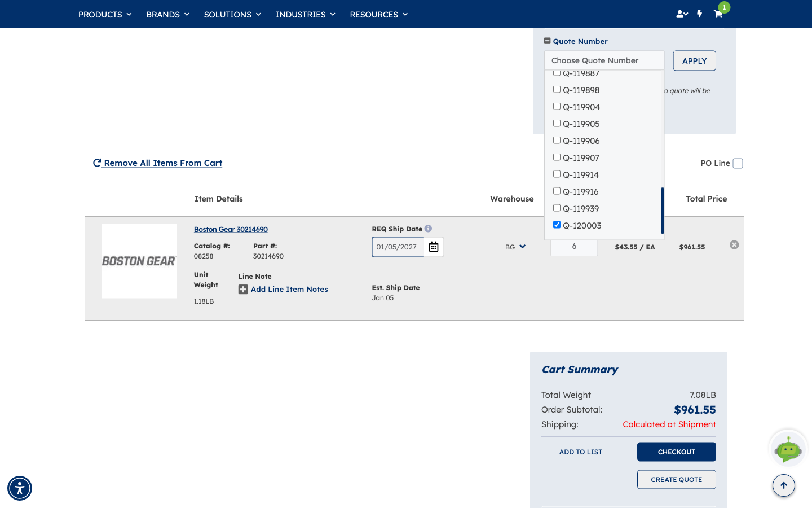Screen dimensions: 812x508
Task: Click the Boston Gear product thumbnail
Action: (x=139, y=261)
